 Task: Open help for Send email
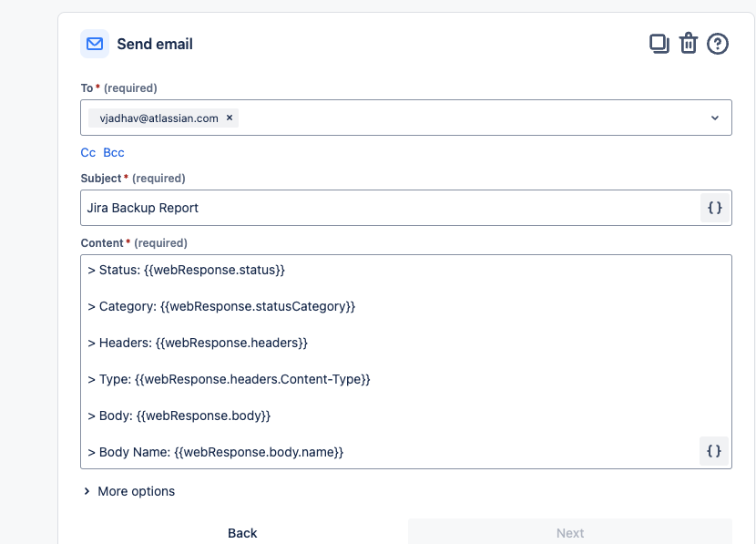(x=718, y=44)
